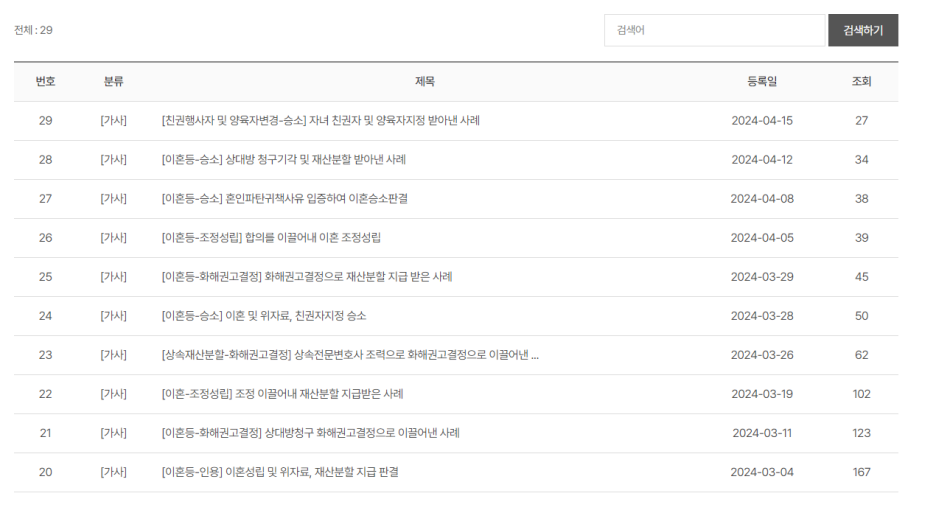Click the date 2024-04-08

[762, 199]
